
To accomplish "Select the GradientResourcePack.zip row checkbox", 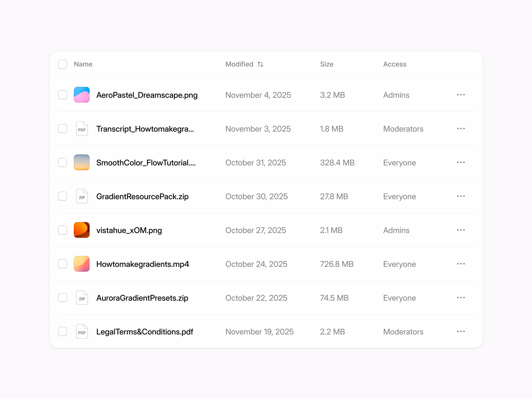I will tap(63, 196).
